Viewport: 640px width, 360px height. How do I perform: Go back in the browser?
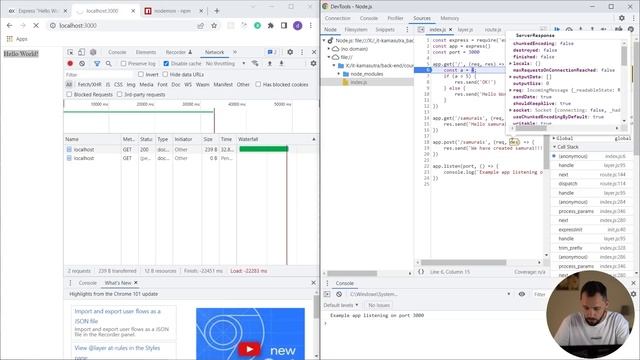coord(9,25)
